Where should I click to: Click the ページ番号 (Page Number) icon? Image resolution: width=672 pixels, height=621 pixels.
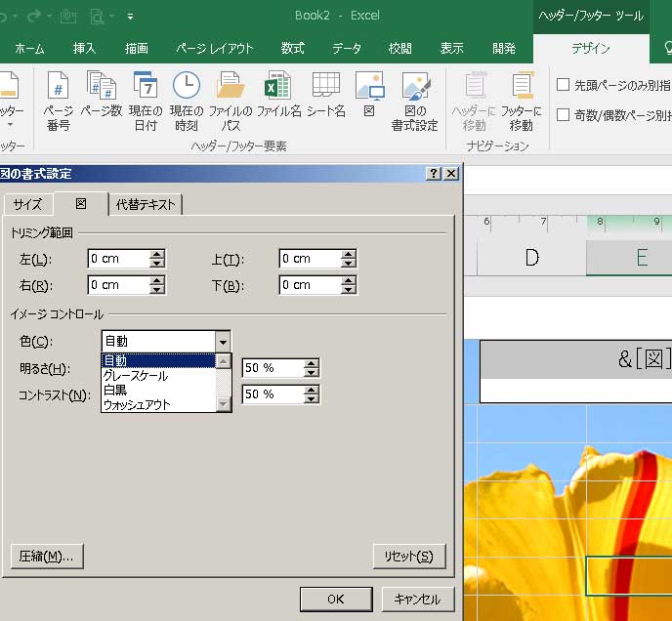pos(58,101)
